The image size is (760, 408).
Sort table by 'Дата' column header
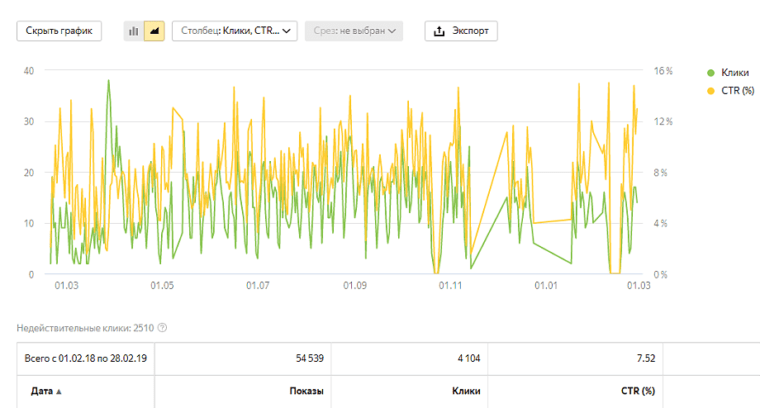[x=46, y=391]
